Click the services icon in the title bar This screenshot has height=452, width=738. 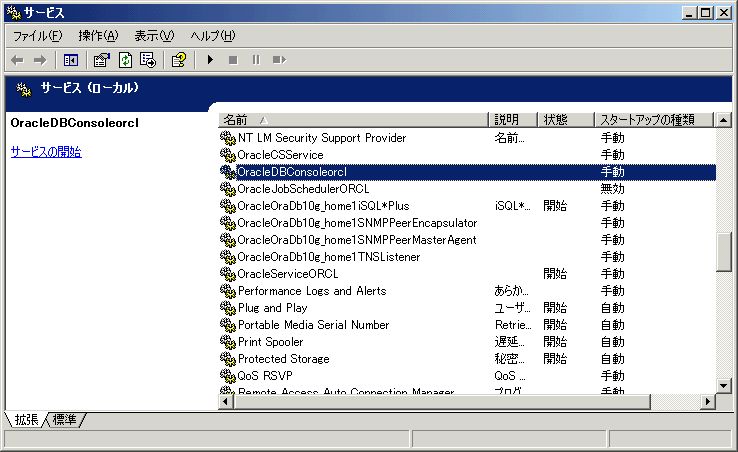[x=14, y=13]
